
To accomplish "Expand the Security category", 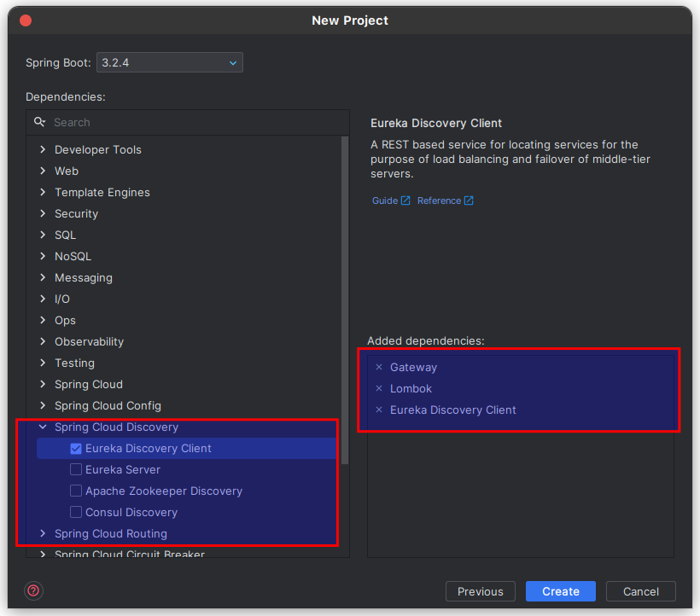I will (43, 213).
